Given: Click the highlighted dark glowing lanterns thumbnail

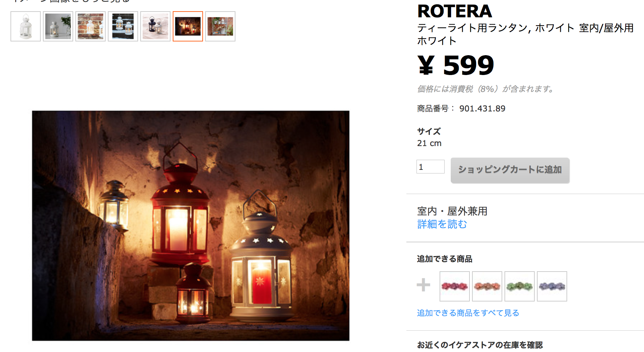Looking at the screenshot, I should (x=188, y=26).
